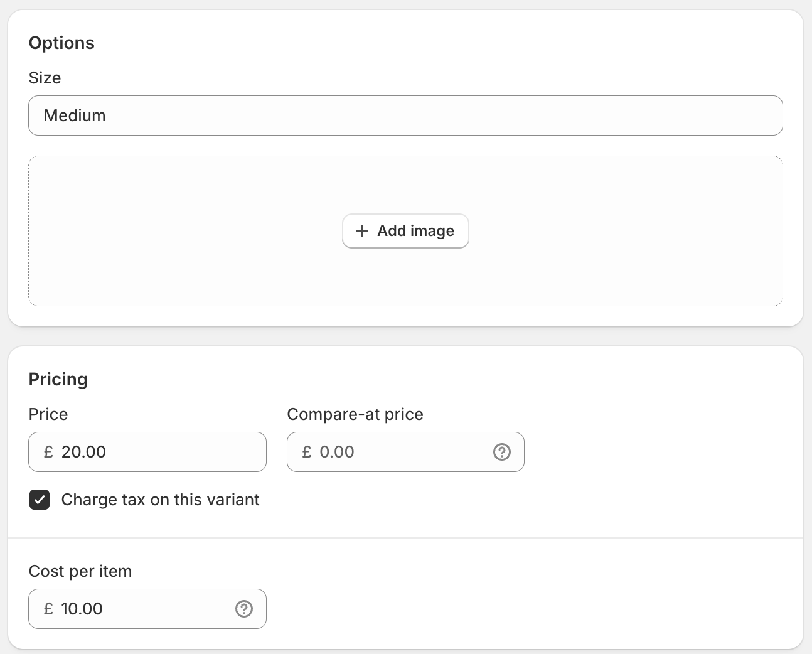Click the Size field label text
Image resolution: width=812 pixels, height=654 pixels.
click(44, 78)
